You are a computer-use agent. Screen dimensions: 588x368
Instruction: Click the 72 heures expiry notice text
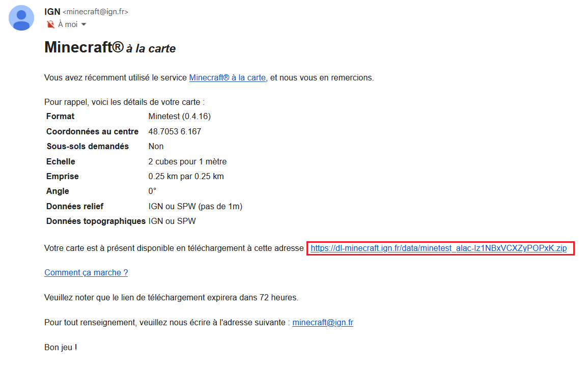pyautogui.click(x=171, y=297)
